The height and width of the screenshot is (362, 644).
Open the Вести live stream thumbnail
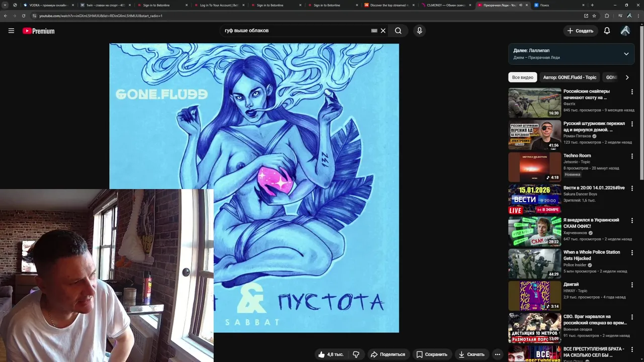(x=534, y=199)
